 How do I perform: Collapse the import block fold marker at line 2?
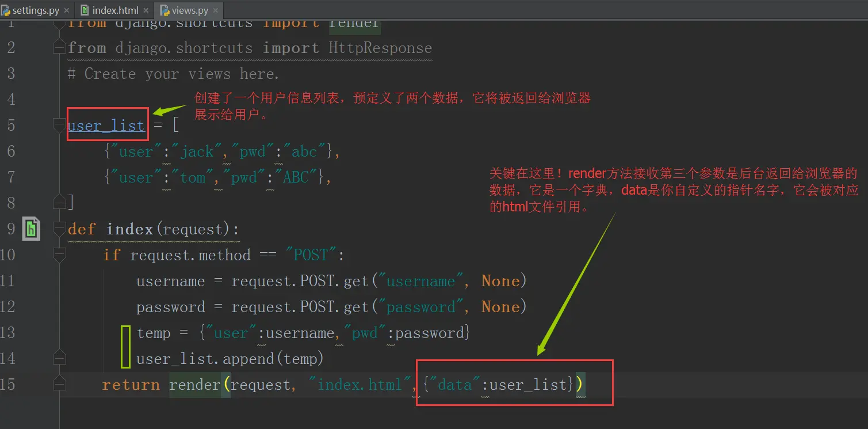coord(59,47)
